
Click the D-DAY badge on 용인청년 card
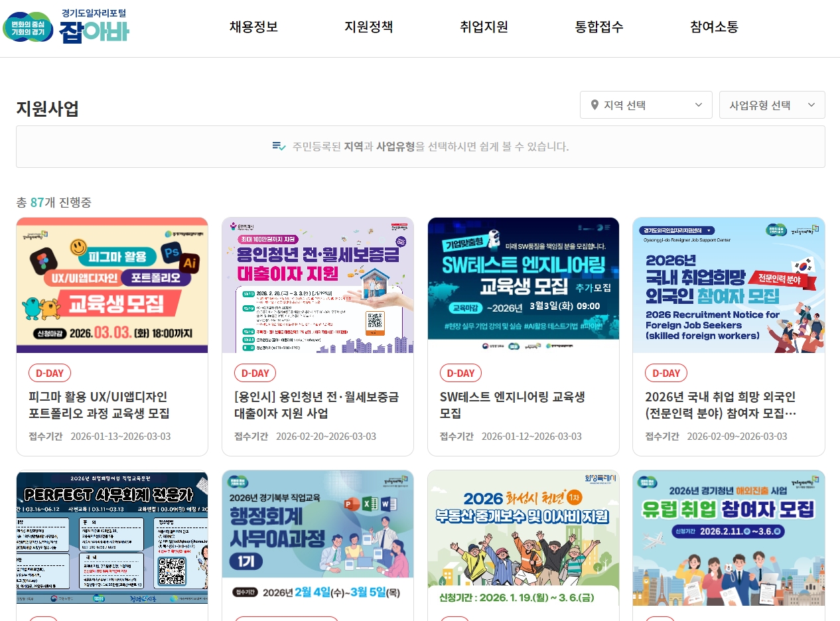click(255, 373)
